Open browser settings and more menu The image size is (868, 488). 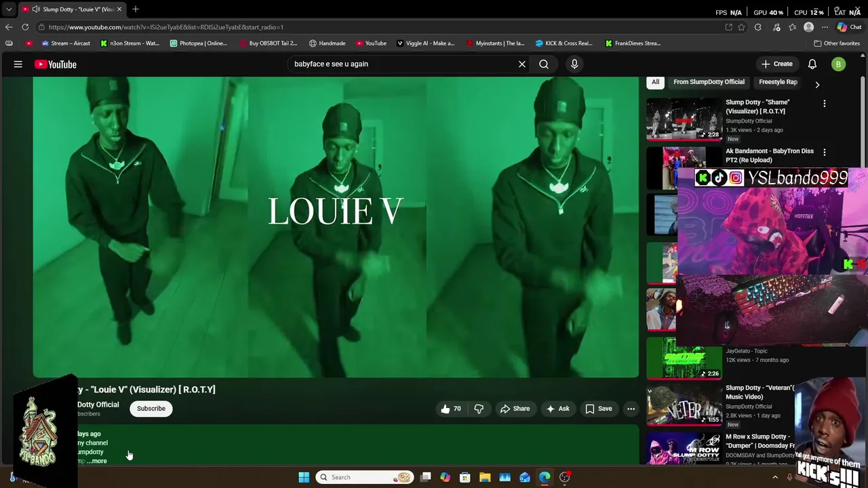(825, 27)
